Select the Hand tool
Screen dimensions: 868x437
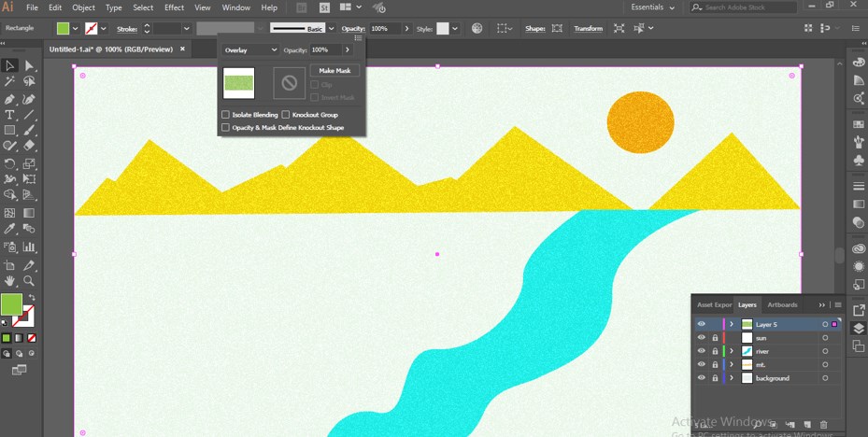pos(9,282)
